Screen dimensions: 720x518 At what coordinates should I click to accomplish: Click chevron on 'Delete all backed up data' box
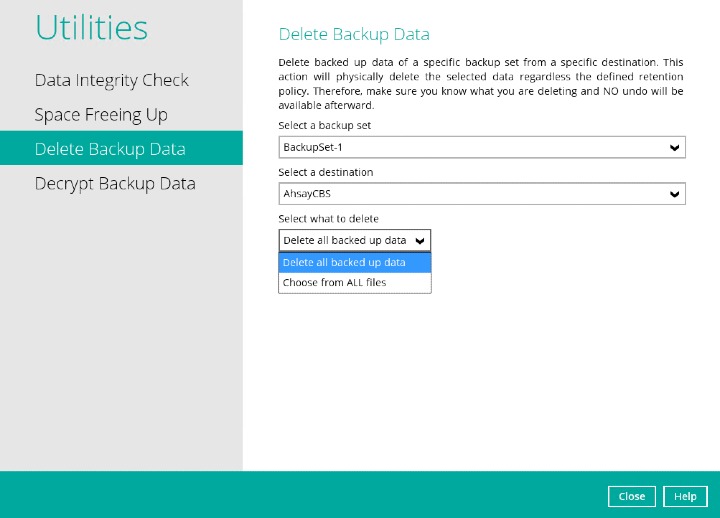tap(420, 240)
